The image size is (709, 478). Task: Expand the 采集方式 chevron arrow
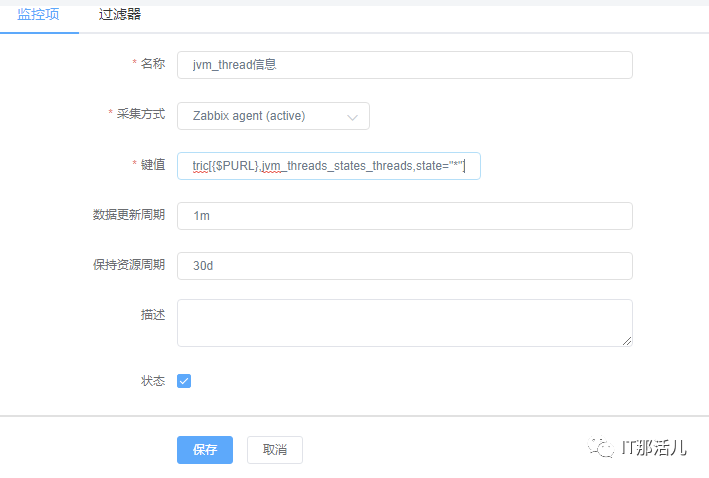click(x=352, y=117)
